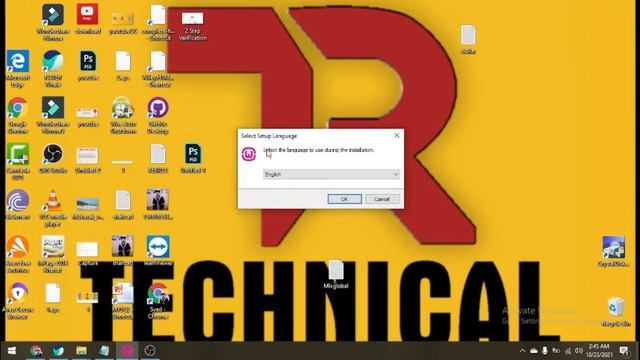Viewport: 640px width, 360px height.
Task: Open the Windows Start menu
Action: tap(12, 351)
